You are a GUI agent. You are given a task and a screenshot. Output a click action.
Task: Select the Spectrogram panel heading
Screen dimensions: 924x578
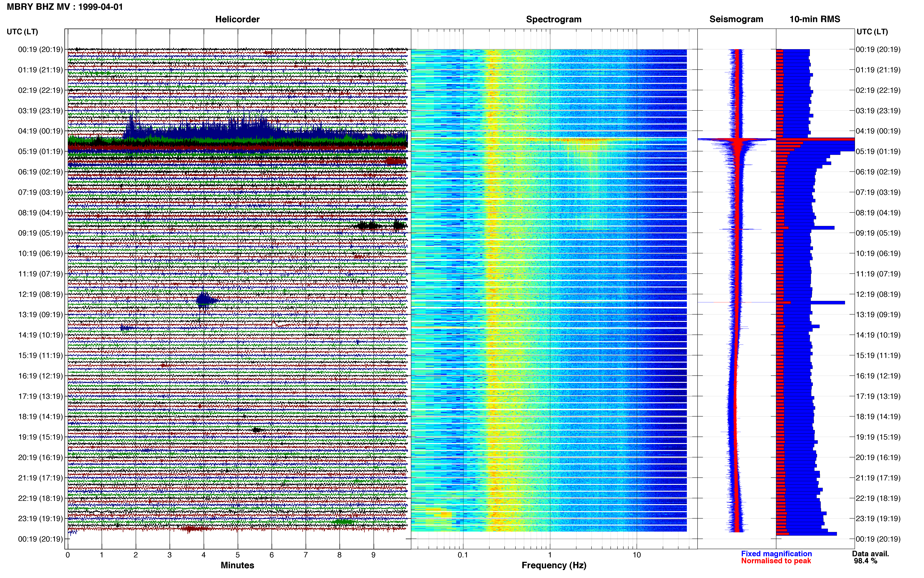coord(554,19)
